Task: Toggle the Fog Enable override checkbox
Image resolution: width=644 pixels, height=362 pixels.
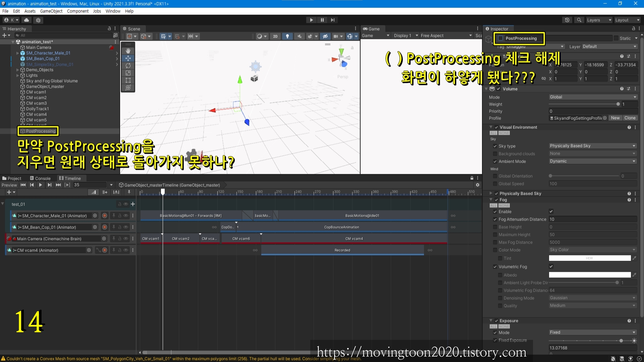Action: pos(495,212)
